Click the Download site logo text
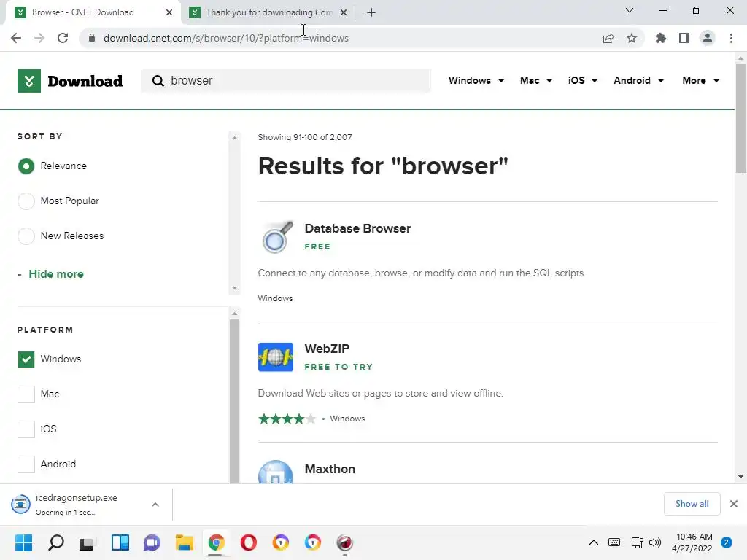Viewport: 747px width, 560px height. [x=85, y=81]
